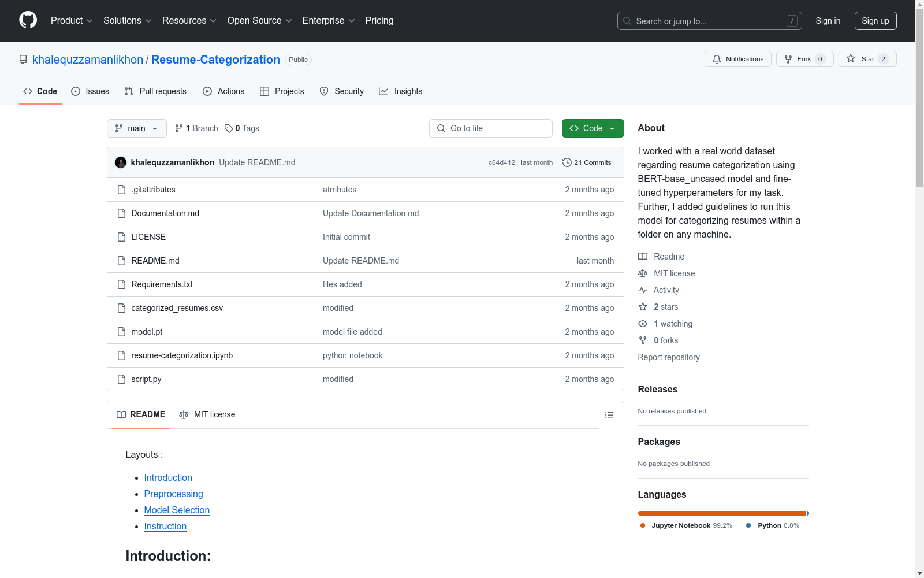Click the Notifications bell icon
Image resolution: width=924 pixels, height=578 pixels.
click(x=717, y=59)
